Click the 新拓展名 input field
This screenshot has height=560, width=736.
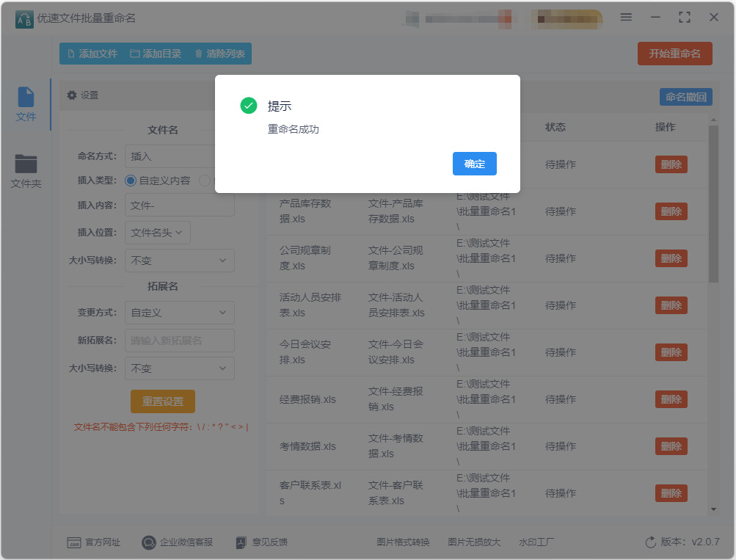click(x=179, y=341)
